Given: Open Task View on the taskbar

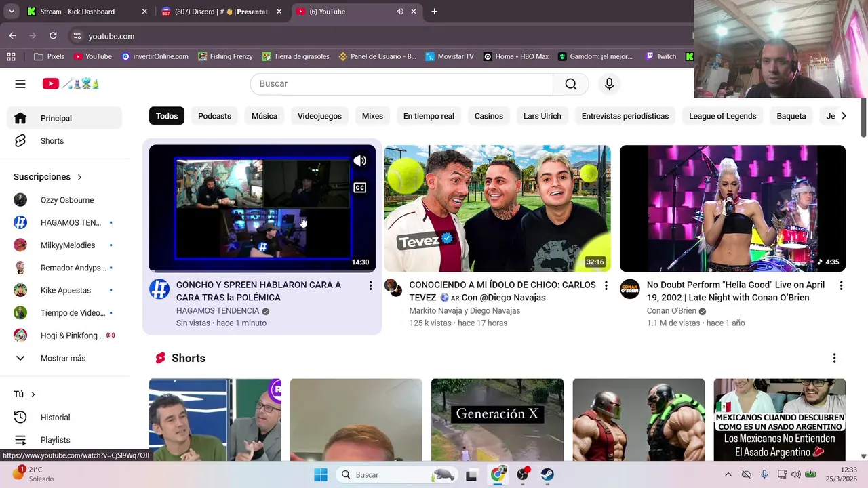Looking at the screenshot, I should click(472, 474).
